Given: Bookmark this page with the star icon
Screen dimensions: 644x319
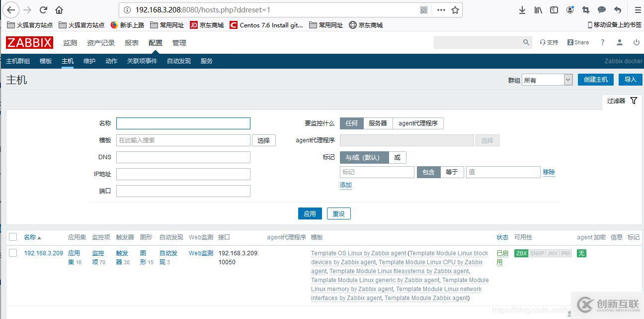Looking at the screenshot, I should click(455, 10).
